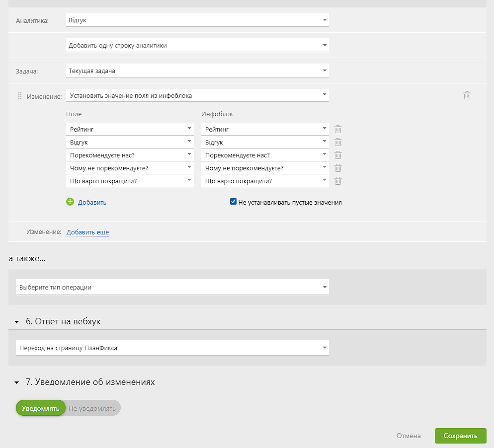Open Выберите тип операции dropdown
Screen dimensions: 494x448
point(172,287)
